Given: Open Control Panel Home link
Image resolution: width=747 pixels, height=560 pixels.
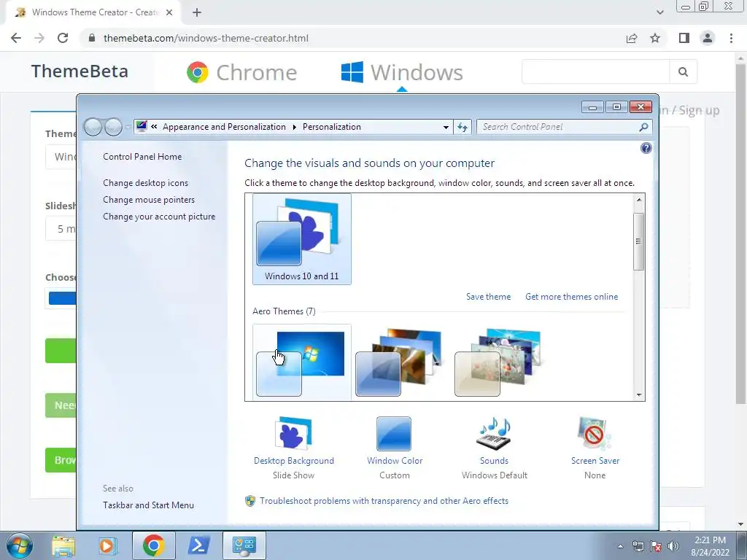Looking at the screenshot, I should pos(142,157).
